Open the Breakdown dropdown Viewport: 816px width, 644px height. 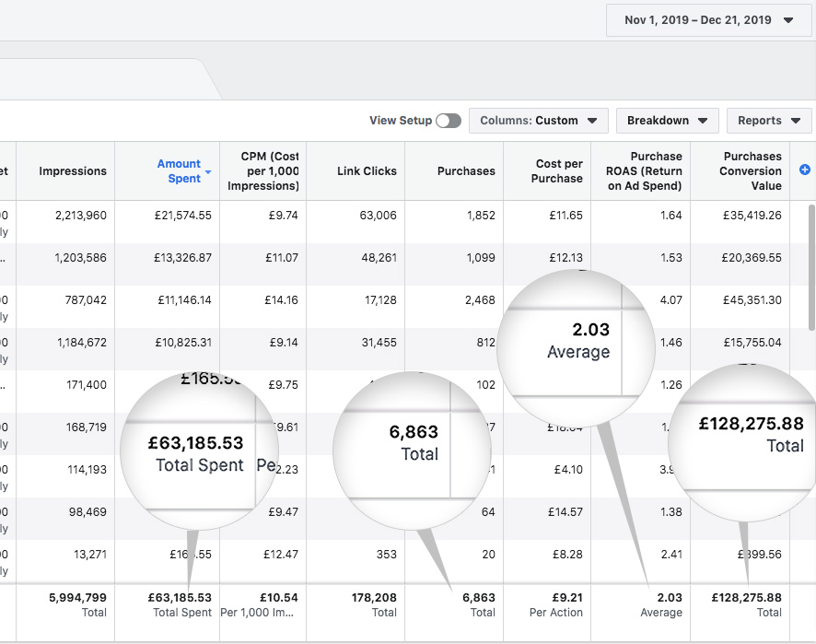[668, 121]
